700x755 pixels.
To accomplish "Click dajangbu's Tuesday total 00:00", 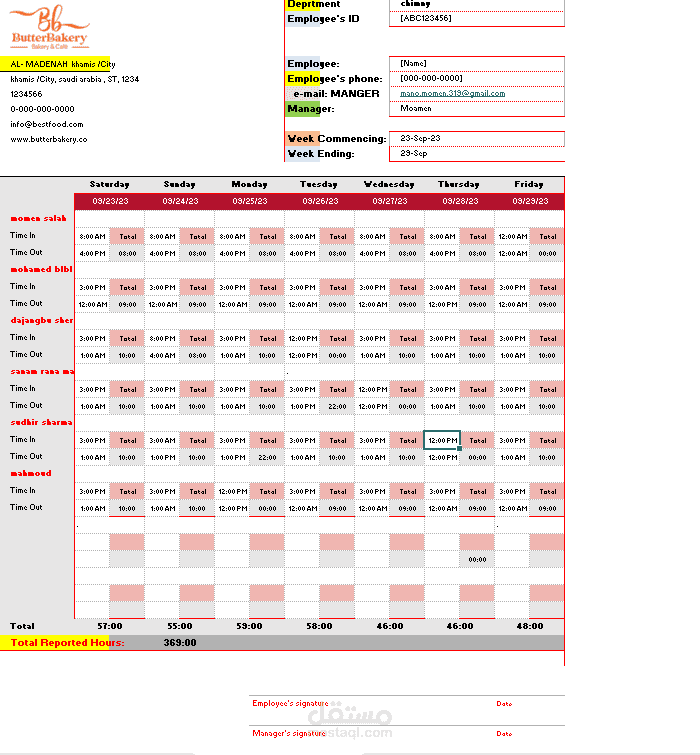I will point(337,355).
